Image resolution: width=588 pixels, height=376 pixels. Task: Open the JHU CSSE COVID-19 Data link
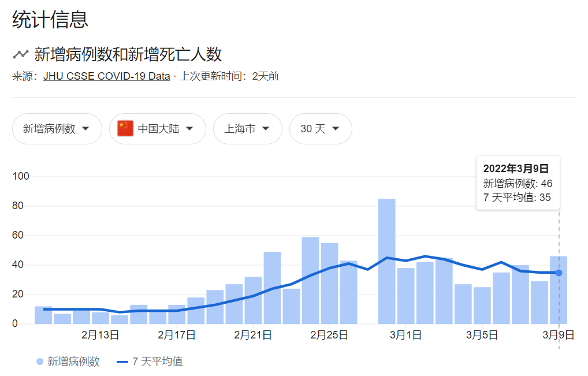tap(106, 76)
